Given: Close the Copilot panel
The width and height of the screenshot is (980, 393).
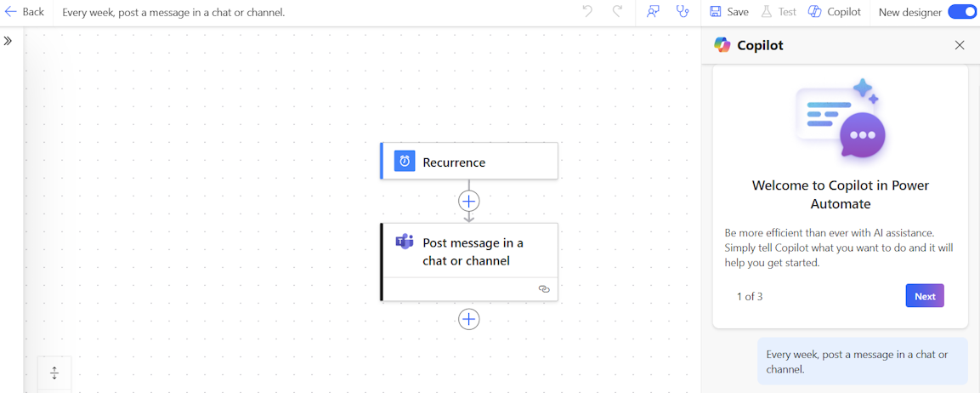Looking at the screenshot, I should tap(960, 45).
